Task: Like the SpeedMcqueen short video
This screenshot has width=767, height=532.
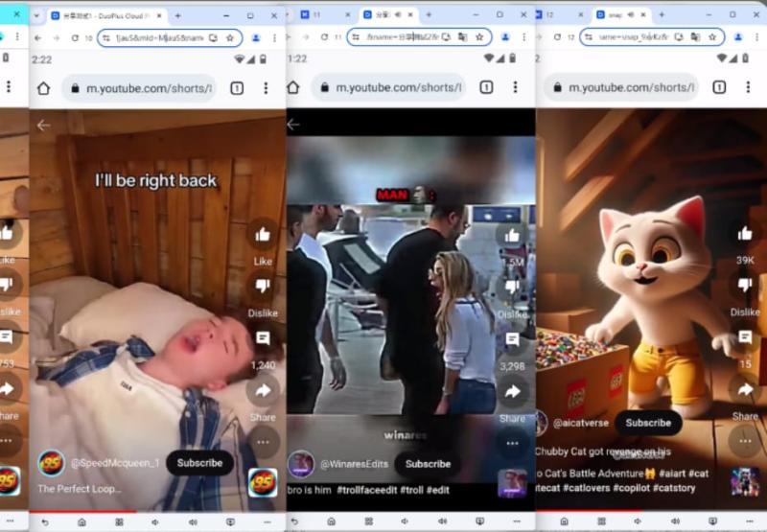Action: (263, 235)
